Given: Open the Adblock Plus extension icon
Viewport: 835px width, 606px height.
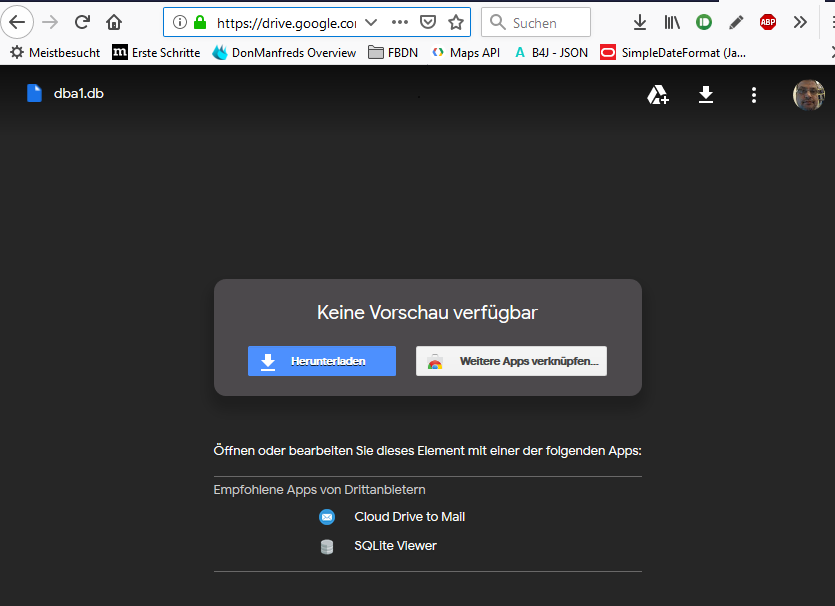Looking at the screenshot, I should pos(767,22).
